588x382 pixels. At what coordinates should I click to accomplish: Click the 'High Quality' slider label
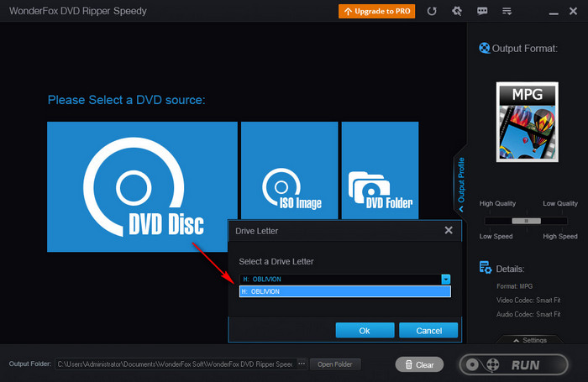(x=497, y=203)
